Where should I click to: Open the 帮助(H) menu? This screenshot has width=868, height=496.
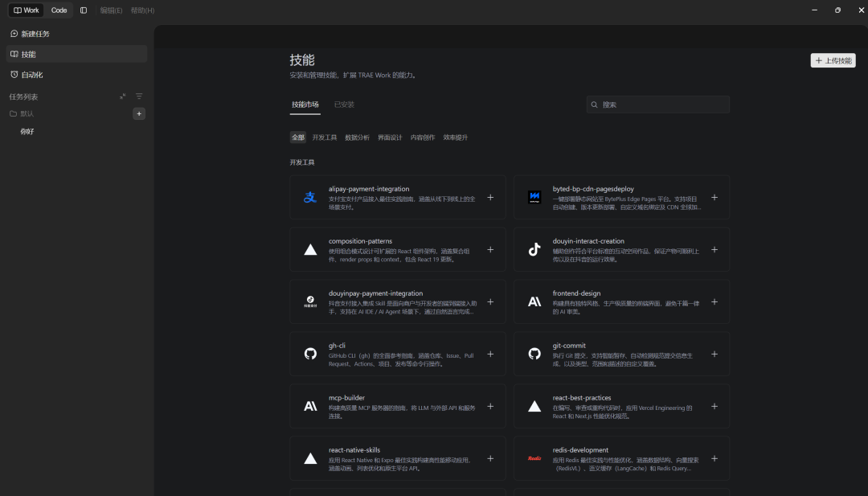coord(142,10)
